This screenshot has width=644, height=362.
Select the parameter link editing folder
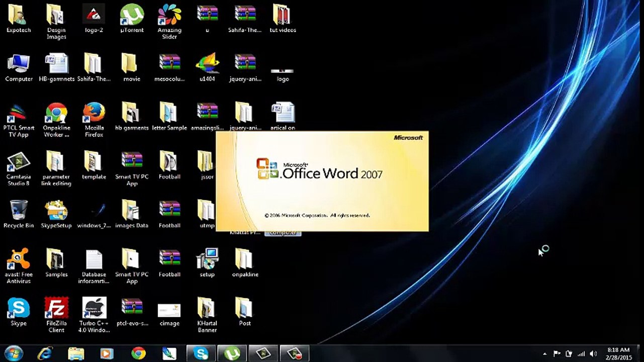coord(56,169)
